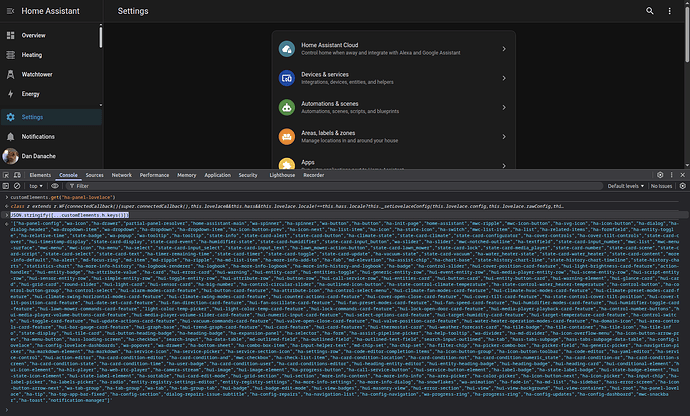
Task: Click the Energy lightning bolt icon
Action: click(11, 94)
